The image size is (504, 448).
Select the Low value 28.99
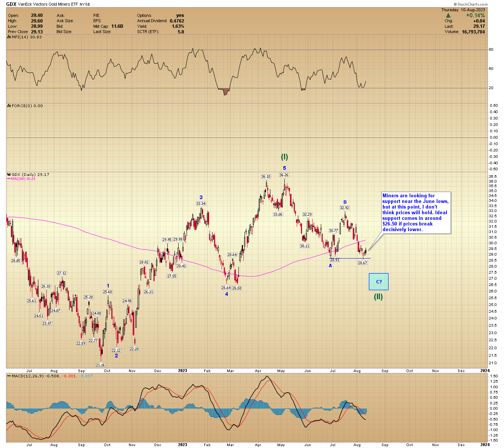[x=36, y=26]
